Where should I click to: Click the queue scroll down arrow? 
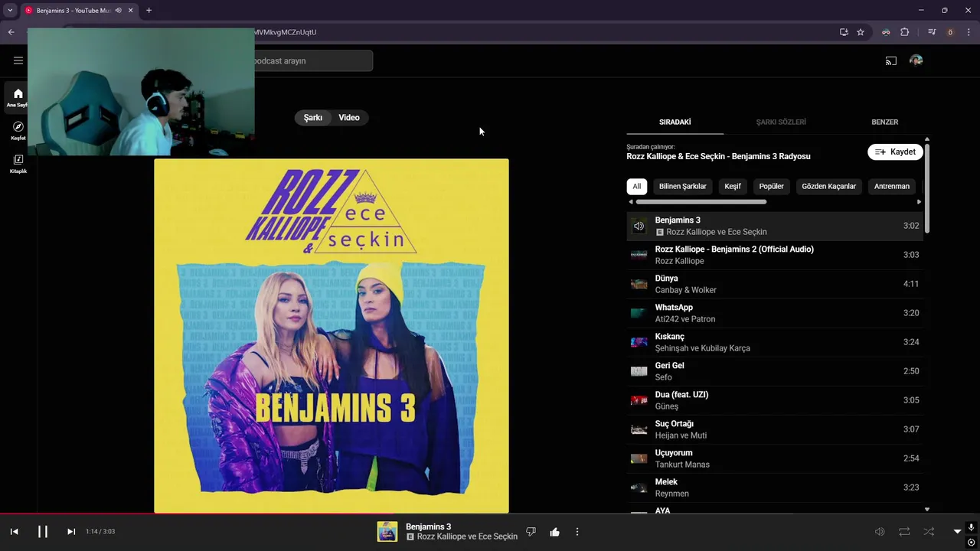(927, 510)
